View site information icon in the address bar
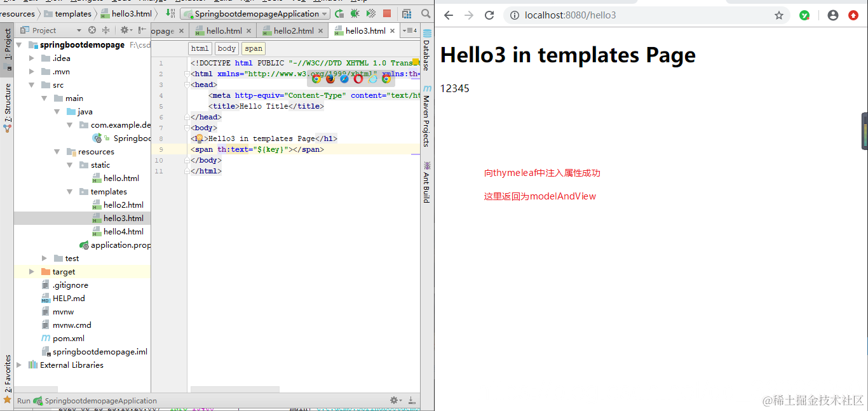Screen dimensions: 868x411 point(514,15)
